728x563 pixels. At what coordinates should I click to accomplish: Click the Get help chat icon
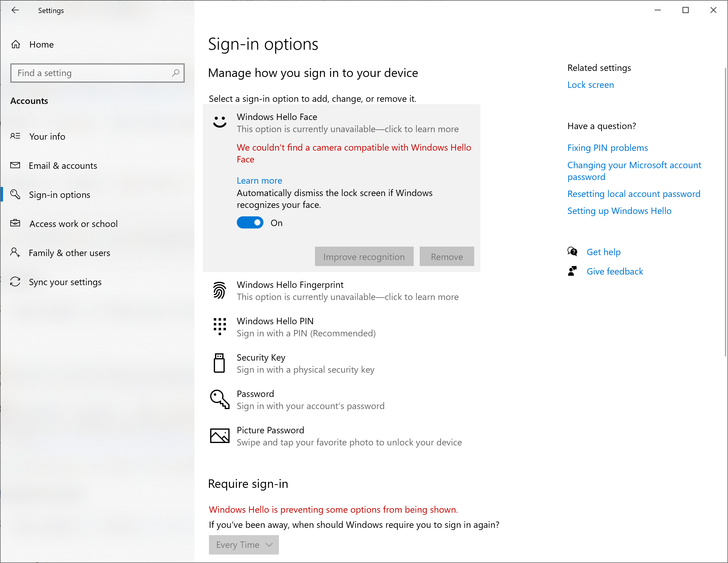click(x=572, y=252)
